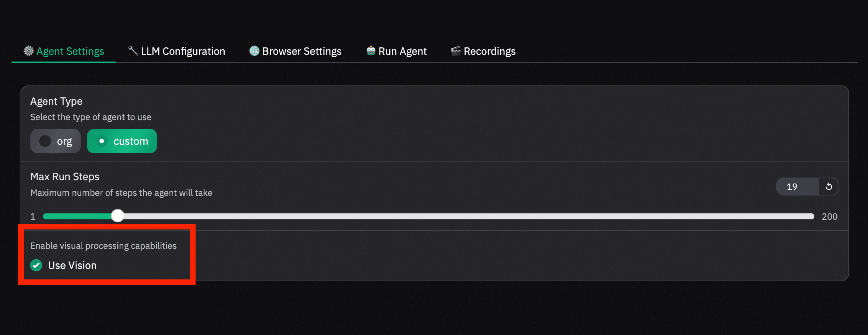868x335 pixels.
Task: Click the globe icon for Browser Settings
Action: click(x=254, y=51)
